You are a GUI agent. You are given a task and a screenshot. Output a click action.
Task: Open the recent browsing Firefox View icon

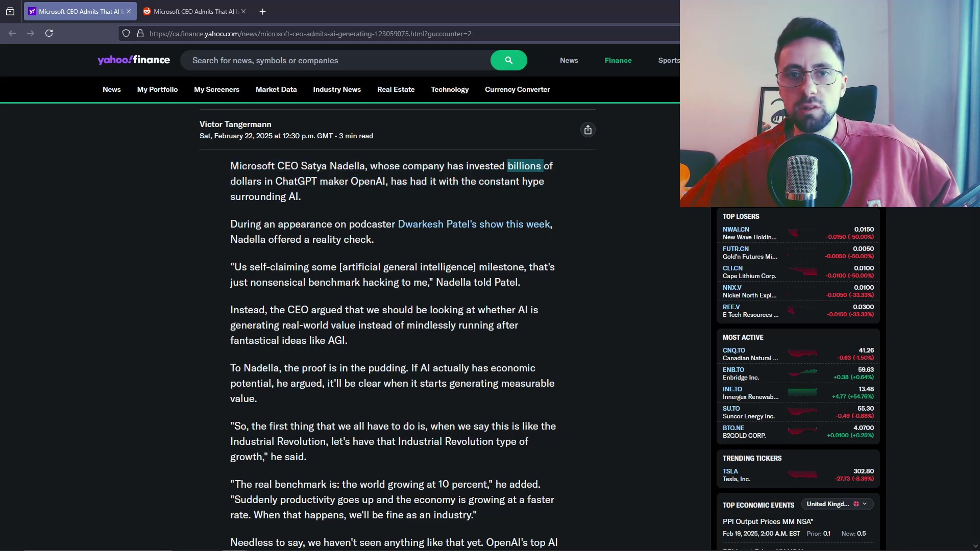10,11
